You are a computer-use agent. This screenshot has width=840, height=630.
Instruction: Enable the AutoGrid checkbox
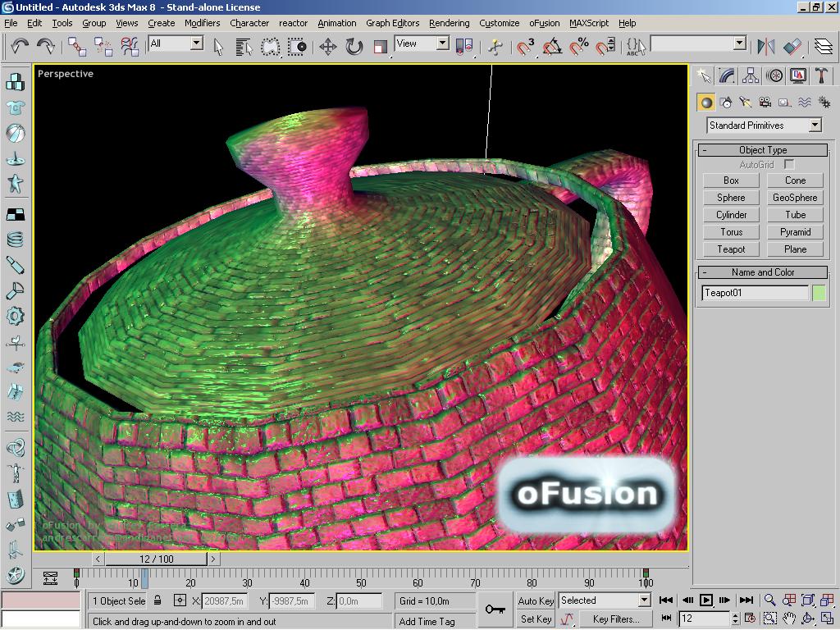coord(788,164)
